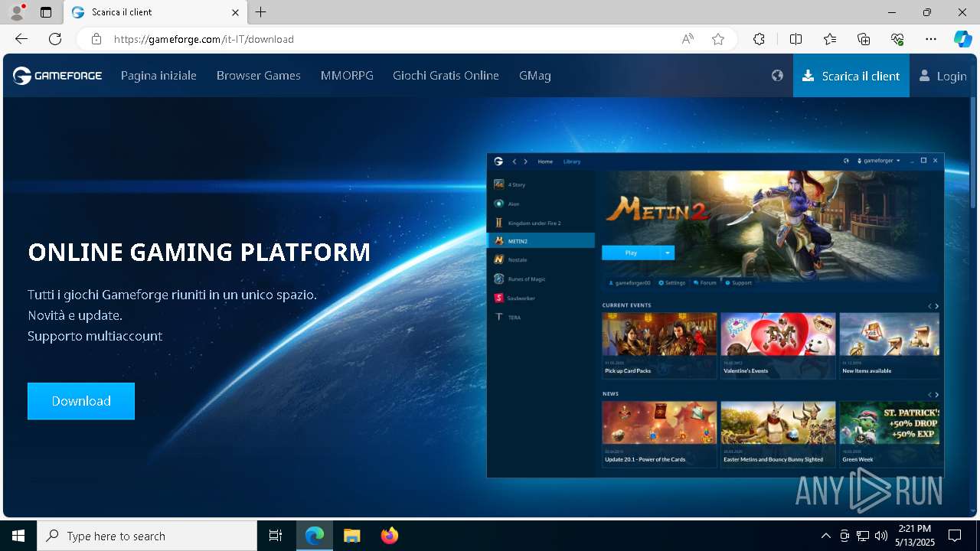
Task: Open the GMag menu item
Action: (535, 75)
